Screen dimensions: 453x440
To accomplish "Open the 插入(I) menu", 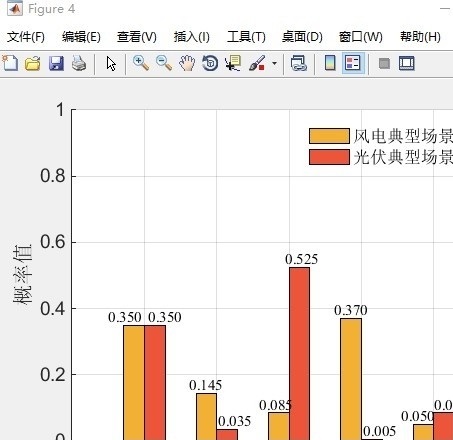I will 192,37.
